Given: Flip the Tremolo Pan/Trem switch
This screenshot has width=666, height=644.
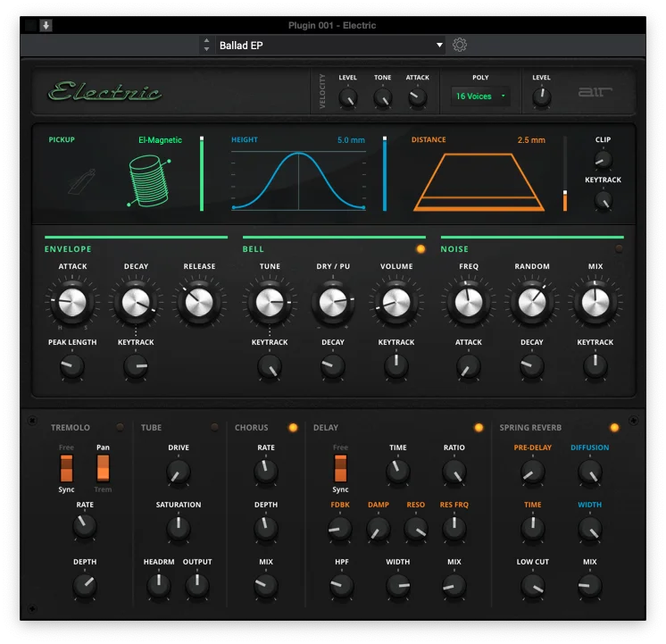Looking at the screenshot, I should tap(104, 468).
